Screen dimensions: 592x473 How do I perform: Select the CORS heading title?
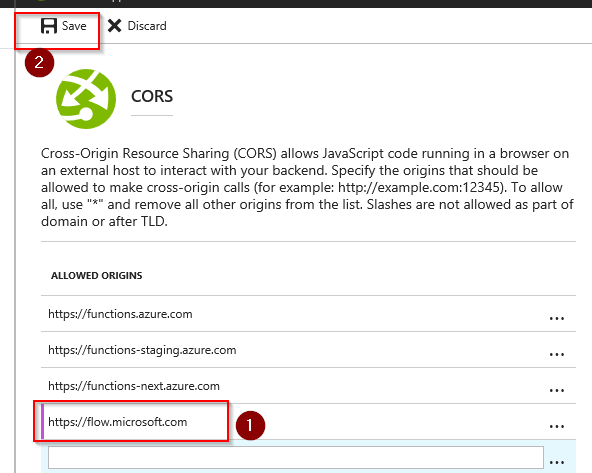[x=152, y=96]
